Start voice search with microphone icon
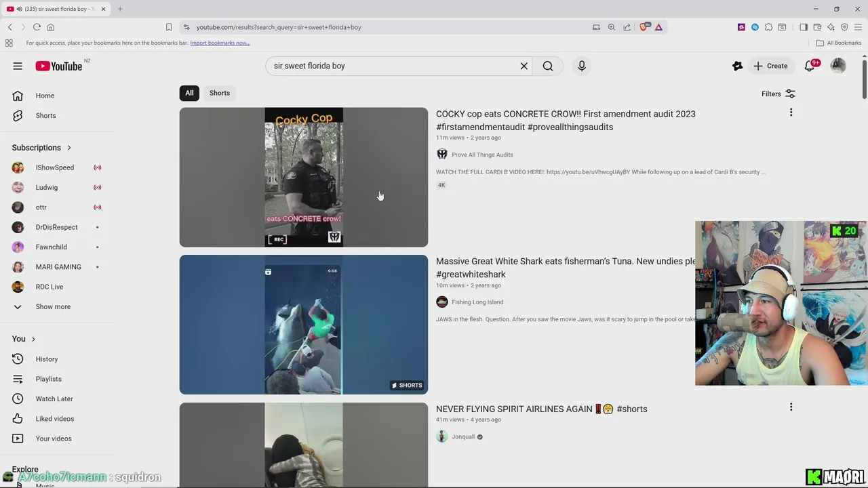 [x=581, y=66]
